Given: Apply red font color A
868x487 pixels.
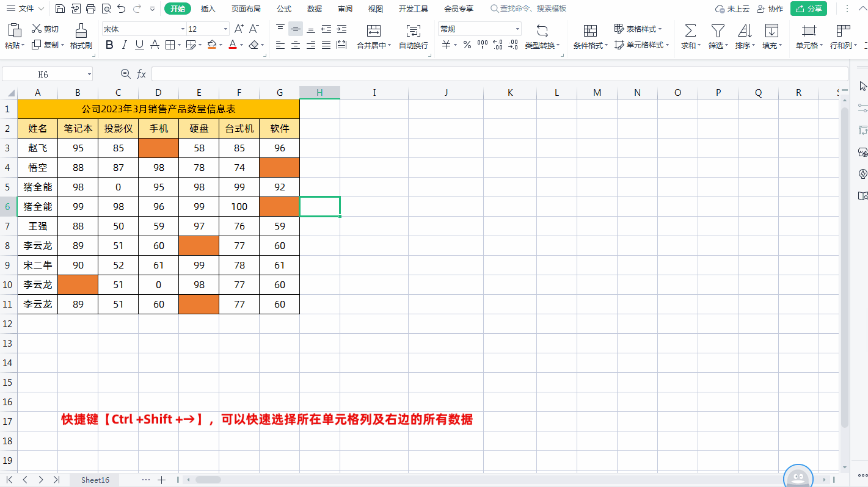Looking at the screenshot, I should coord(233,45).
